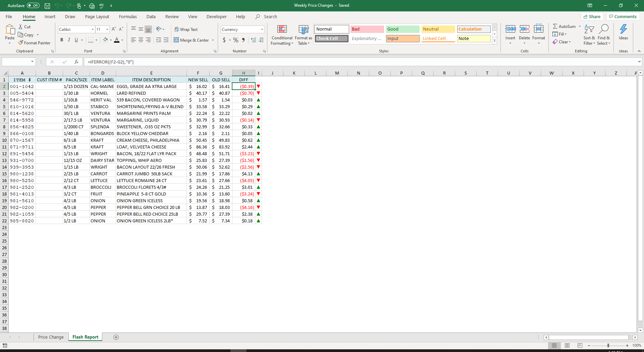644x352 pixels.
Task: Apply the Bad cell style
Action: click(x=367, y=29)
